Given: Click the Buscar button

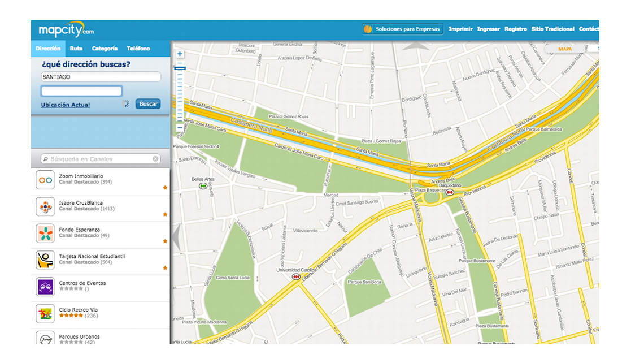Looking at the screenshot, I should point(148,104).
